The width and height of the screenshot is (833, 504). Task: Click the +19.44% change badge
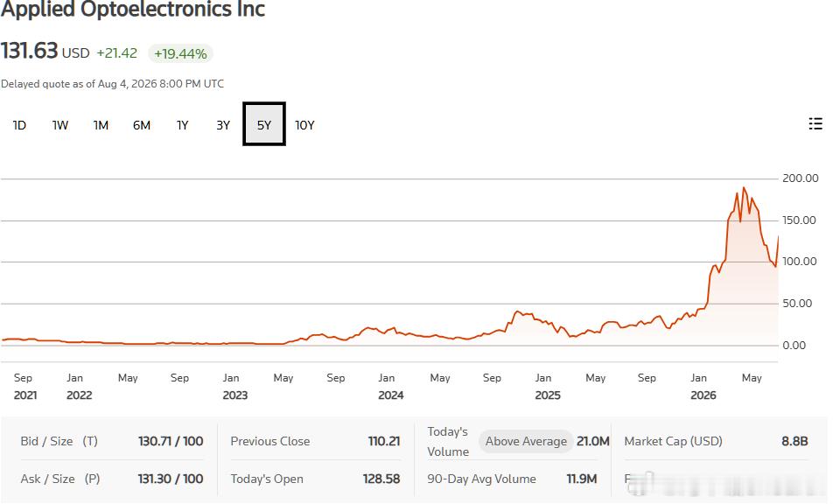pyautogui.click(x=180, y=53)
